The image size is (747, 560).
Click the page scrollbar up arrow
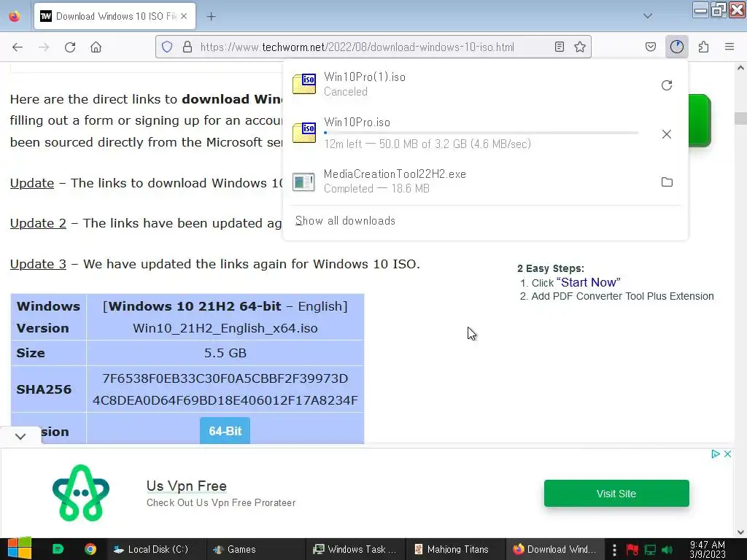tap(740, 68)
